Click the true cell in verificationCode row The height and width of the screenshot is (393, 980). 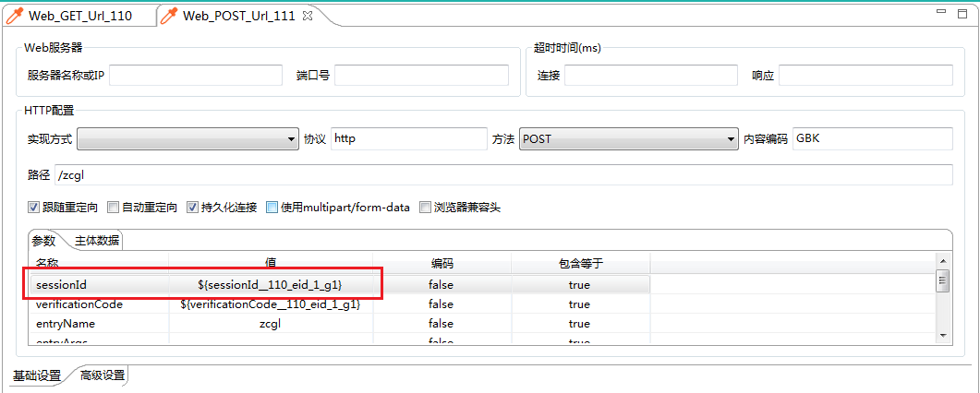[x=580, y=304]
